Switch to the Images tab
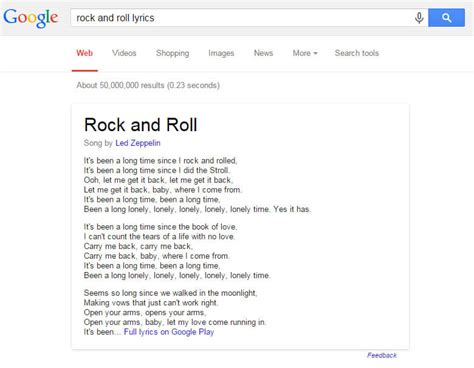Viewport: 474px width, 368px height. (221, 53)
